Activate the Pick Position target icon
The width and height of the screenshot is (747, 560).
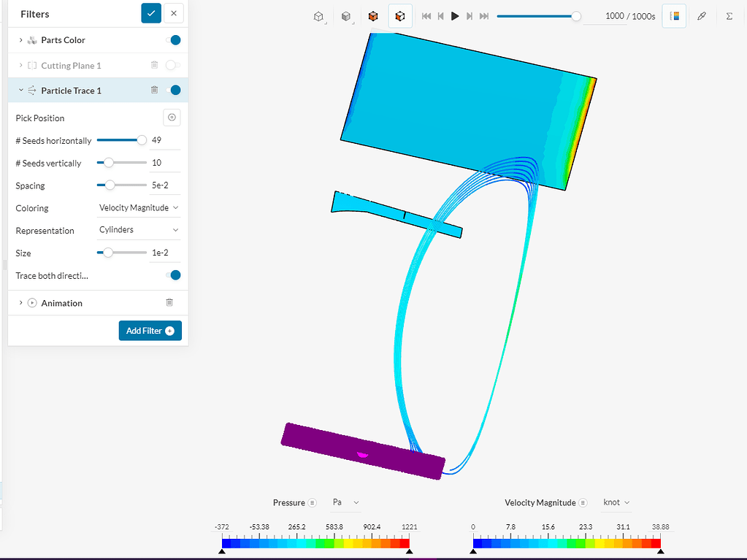(172, 117)
